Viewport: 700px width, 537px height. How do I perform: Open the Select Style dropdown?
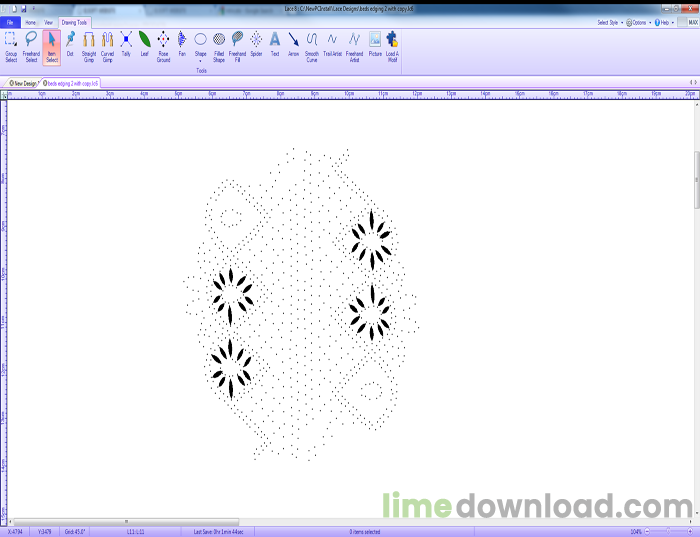click(x=610, y=22)
